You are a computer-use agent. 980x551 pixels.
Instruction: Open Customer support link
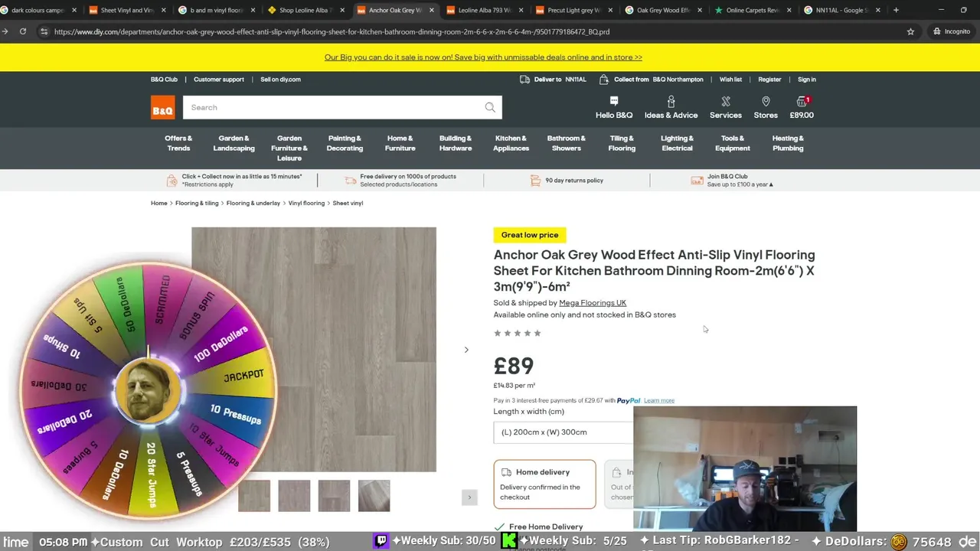point(219,80)
